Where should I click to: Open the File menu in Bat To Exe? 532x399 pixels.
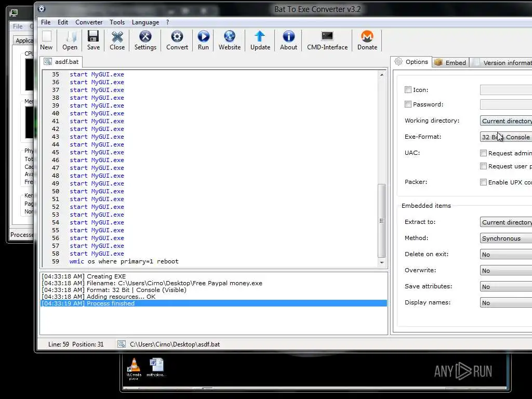point(46,22)
